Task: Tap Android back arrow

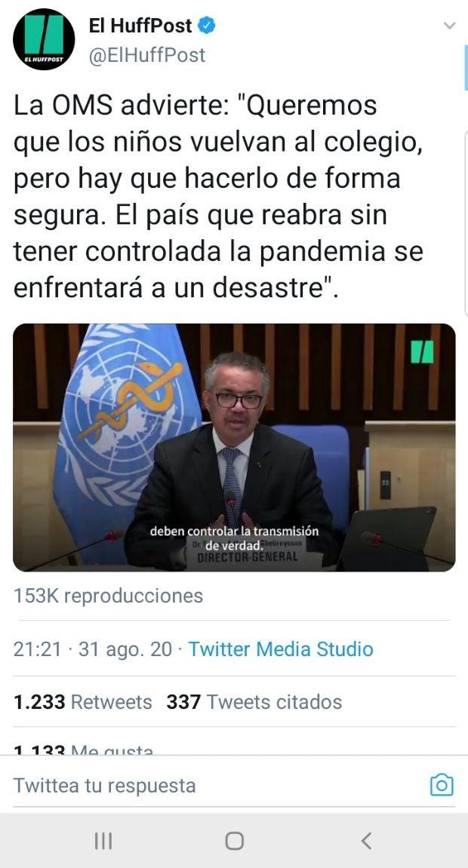Action: 365,840
